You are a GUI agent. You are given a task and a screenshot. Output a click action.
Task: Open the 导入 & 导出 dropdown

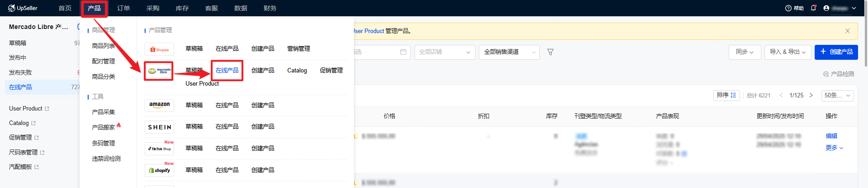(788, 52)
